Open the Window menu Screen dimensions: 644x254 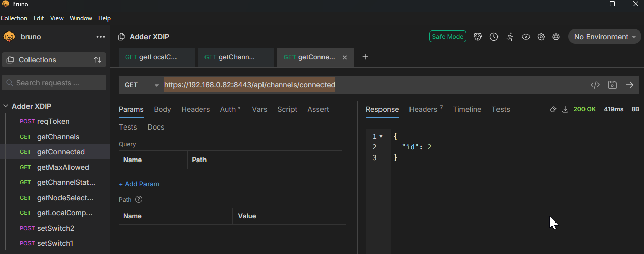(x=81, y=18)
